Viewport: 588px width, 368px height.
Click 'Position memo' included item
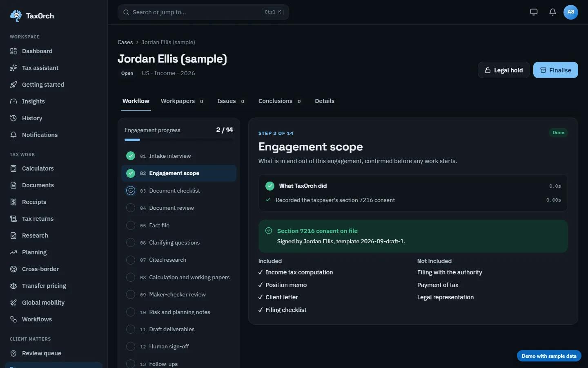pyautogui.click(x=286, y=285)
